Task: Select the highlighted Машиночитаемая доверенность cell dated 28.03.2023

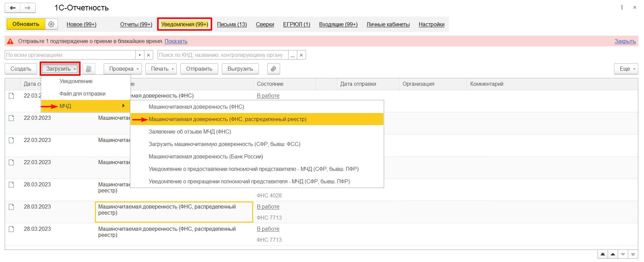Action: [174, 212]
